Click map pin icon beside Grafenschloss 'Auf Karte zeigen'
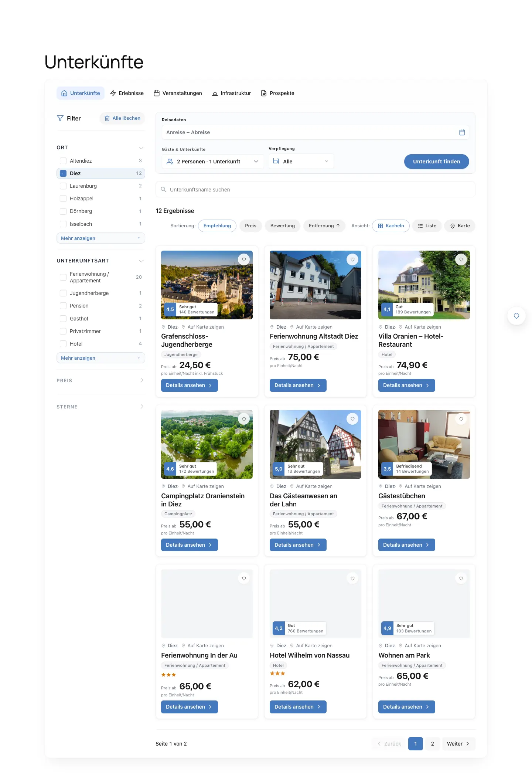 [183, 327]
